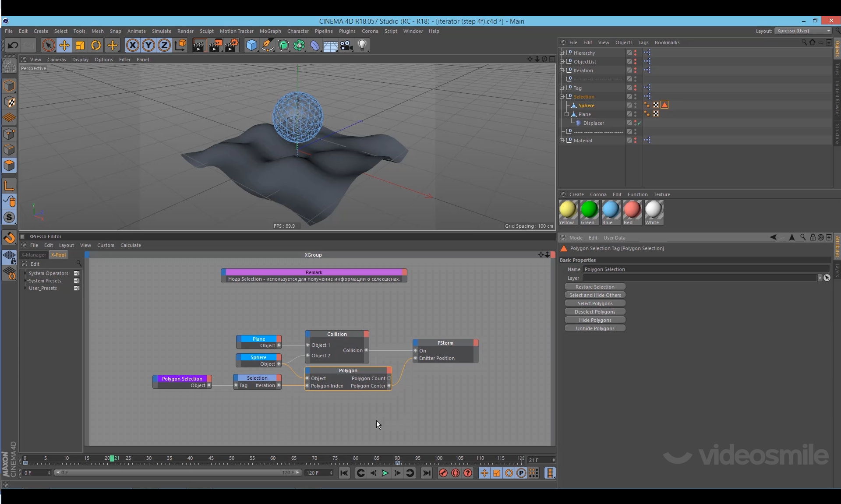Select the Rotate tool in toolbar
The height and width of the screenshot is (504, 841).
(96, 45)
